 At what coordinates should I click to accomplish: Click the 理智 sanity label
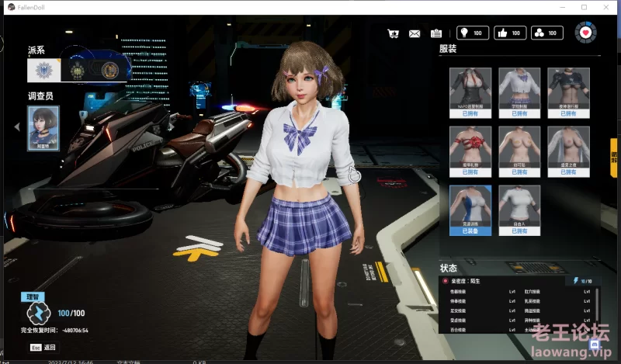(x=33, y=296)
